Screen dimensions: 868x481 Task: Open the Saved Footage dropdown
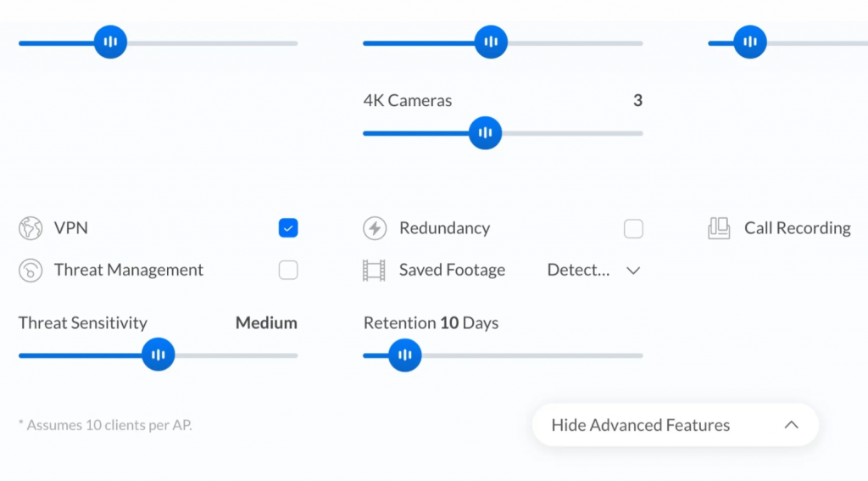pos(593,271)
